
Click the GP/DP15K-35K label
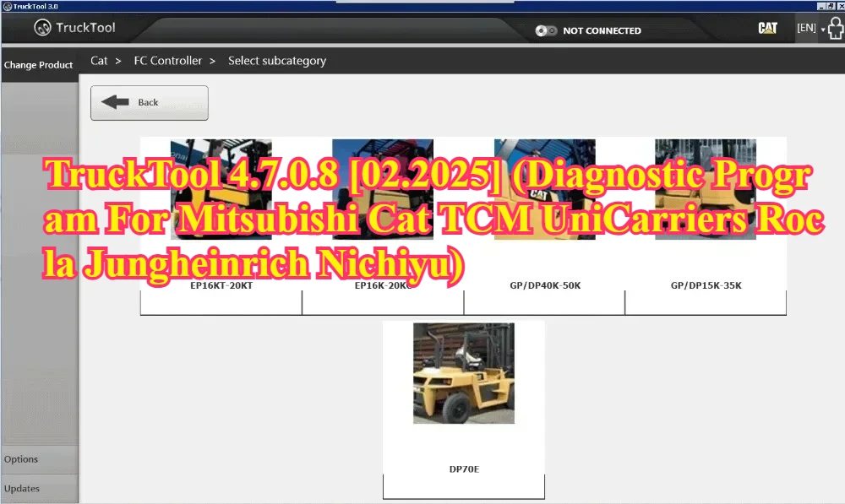click(x=706, y=285)
